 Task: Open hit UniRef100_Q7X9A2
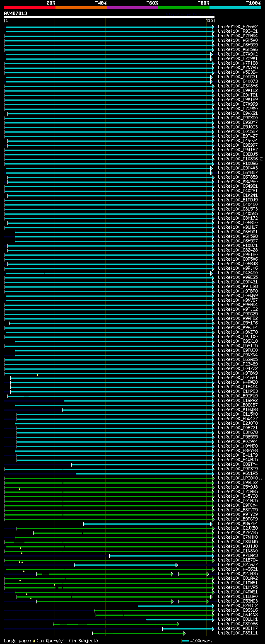pos(238,54)
